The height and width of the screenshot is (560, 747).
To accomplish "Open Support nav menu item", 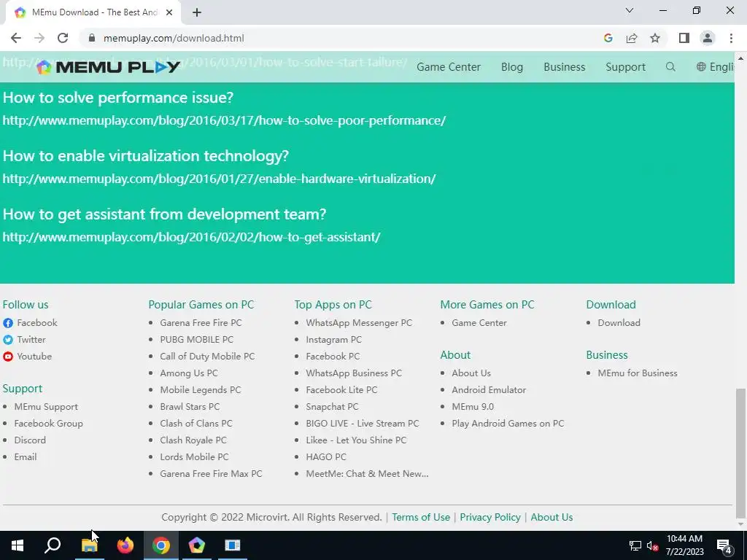I will coord(625,67).
